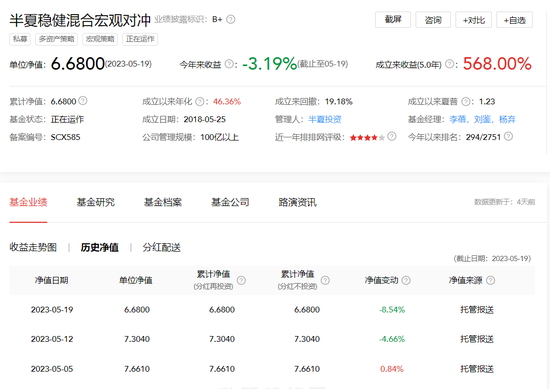
Task: Click the +自选 button
Action: pyautogui.click(x=515, y=20)
